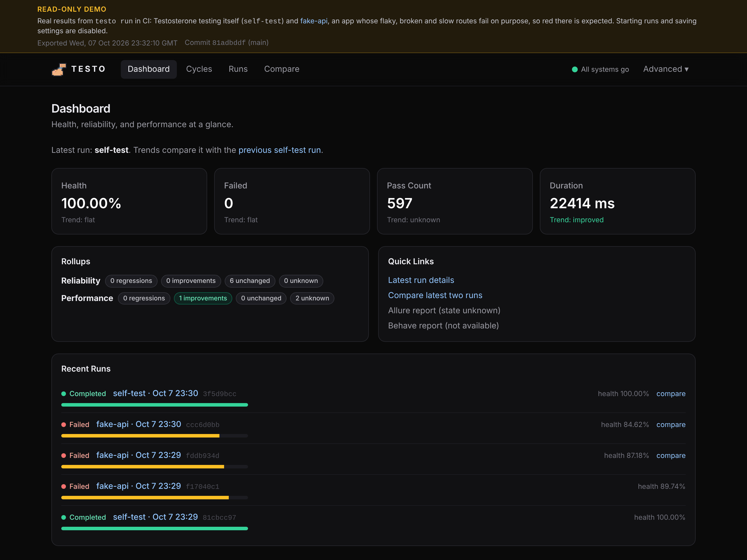Image resolution: width=747 pixels, height=560 pixels.
Task: Click the green All systems go status dot
Action: (575, 69)
